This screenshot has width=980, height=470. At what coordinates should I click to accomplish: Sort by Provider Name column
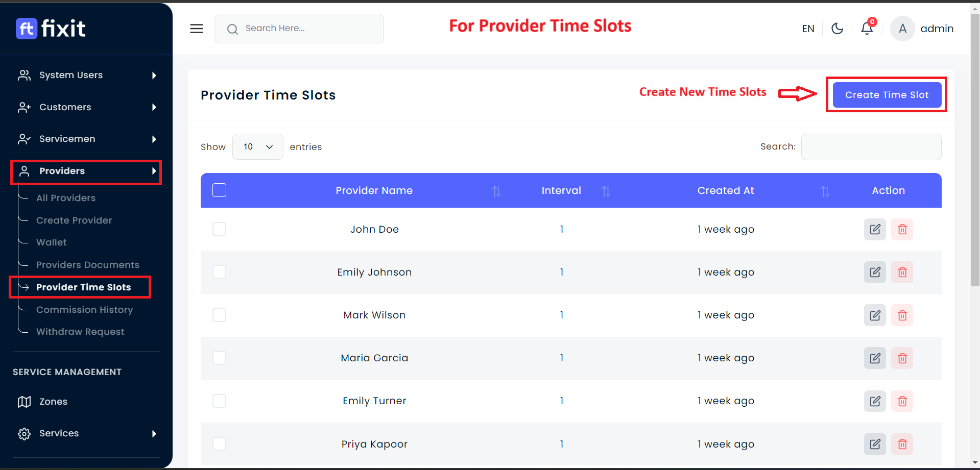coord(496,191)
